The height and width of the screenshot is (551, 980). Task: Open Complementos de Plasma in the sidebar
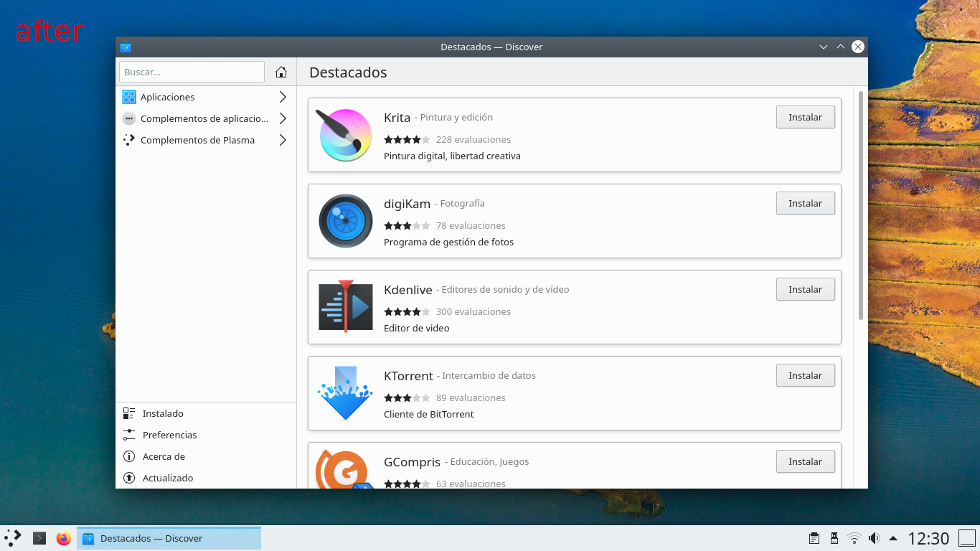point(206,140)
